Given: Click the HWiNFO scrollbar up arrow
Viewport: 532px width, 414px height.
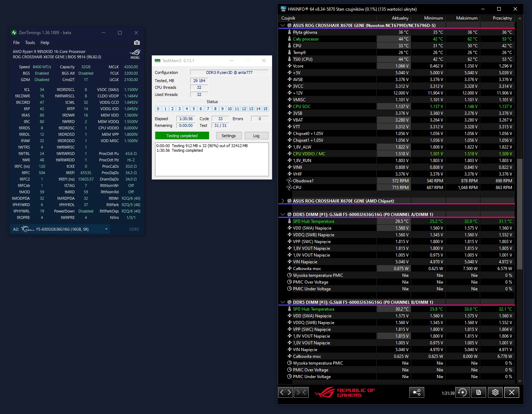Looking at the screenshot, I should point(520,18).
